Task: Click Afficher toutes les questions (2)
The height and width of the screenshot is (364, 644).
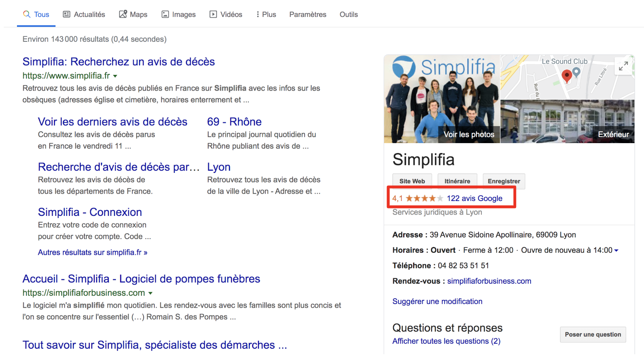Action: pos(446,341)
